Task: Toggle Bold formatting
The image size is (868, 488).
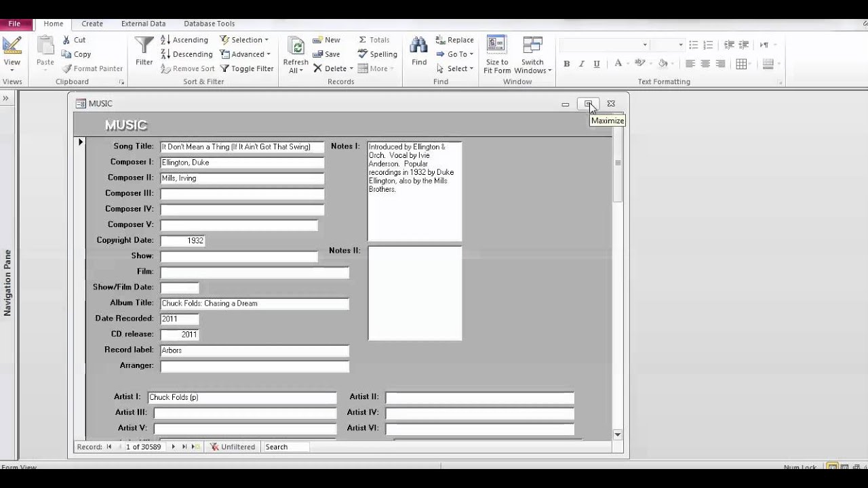Action: point(566,64)
